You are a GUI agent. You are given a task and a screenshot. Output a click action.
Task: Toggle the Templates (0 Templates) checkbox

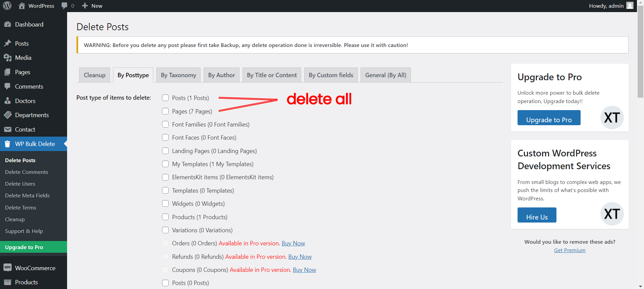[165, 190]
